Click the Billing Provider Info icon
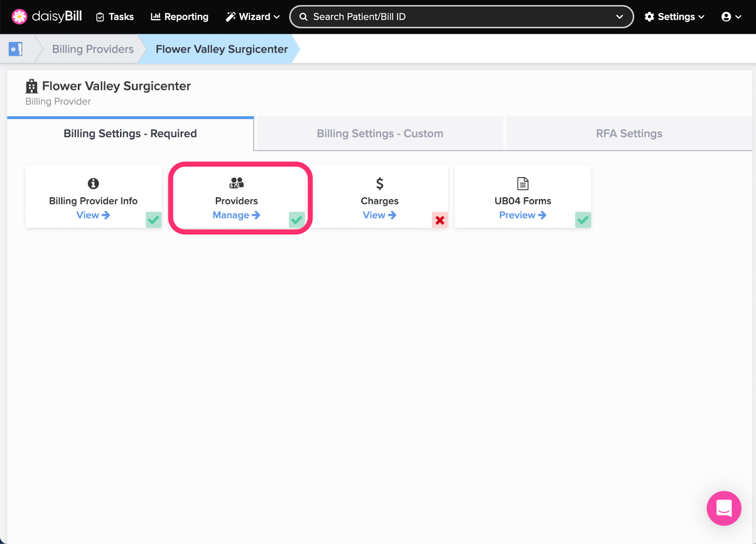This screenshot has width=756, height=544. 94,183
